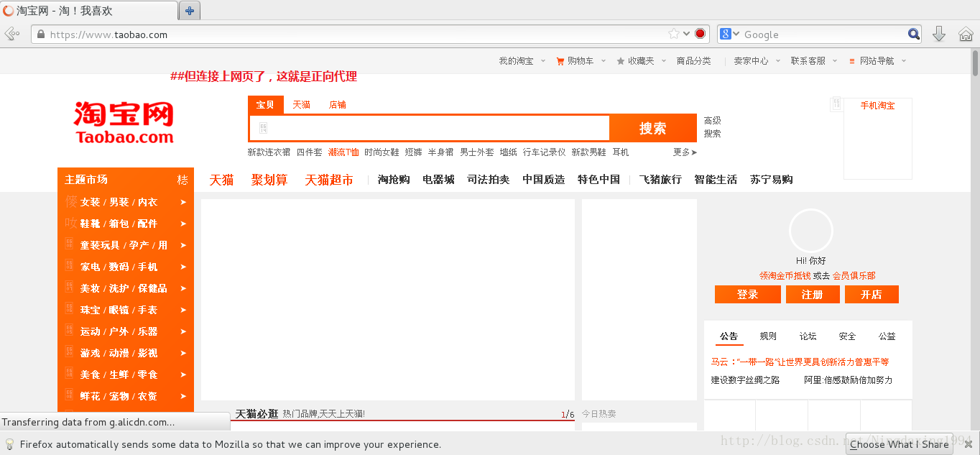The width and height of the screenshot is (980, 455).
Task: Bookmark this page with the star icon
Action: coord(674,34)
